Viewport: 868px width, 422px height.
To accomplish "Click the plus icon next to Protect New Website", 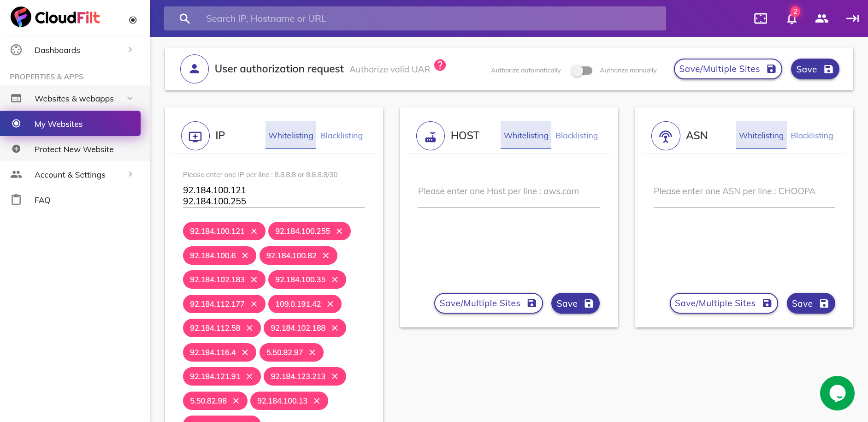I will coord(17,149).
